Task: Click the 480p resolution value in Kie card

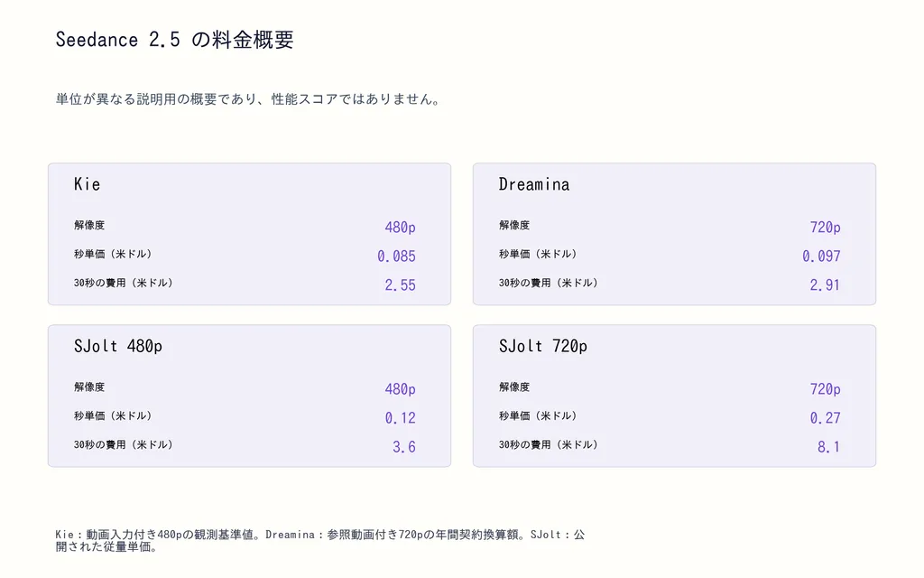Action: (400, 227)
